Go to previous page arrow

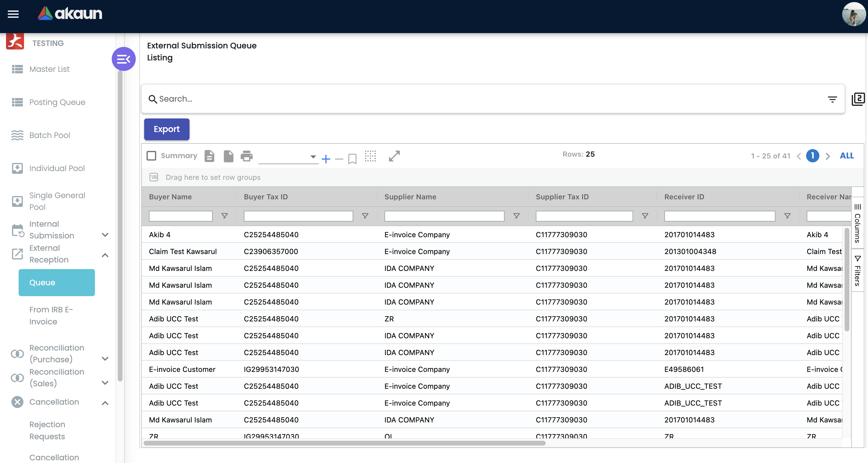point(799,156)
